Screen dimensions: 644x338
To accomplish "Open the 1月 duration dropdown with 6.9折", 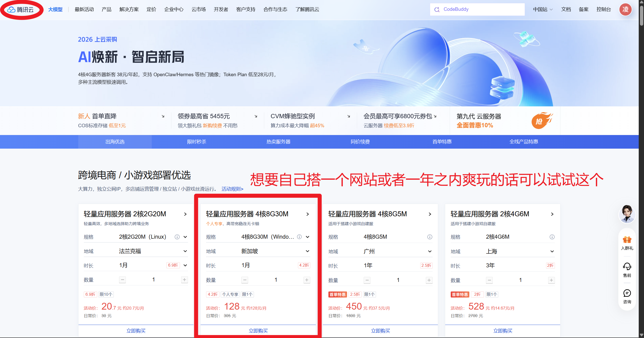I will tap(185, 265).
